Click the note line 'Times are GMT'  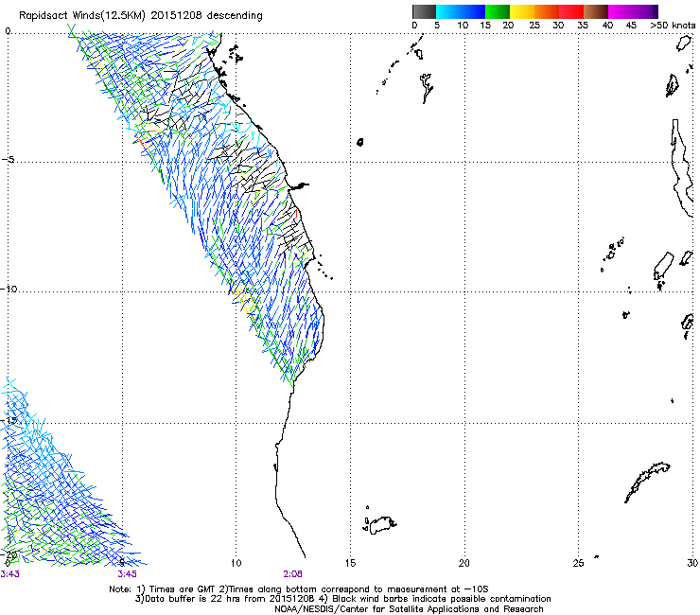[x=183, y=589]
